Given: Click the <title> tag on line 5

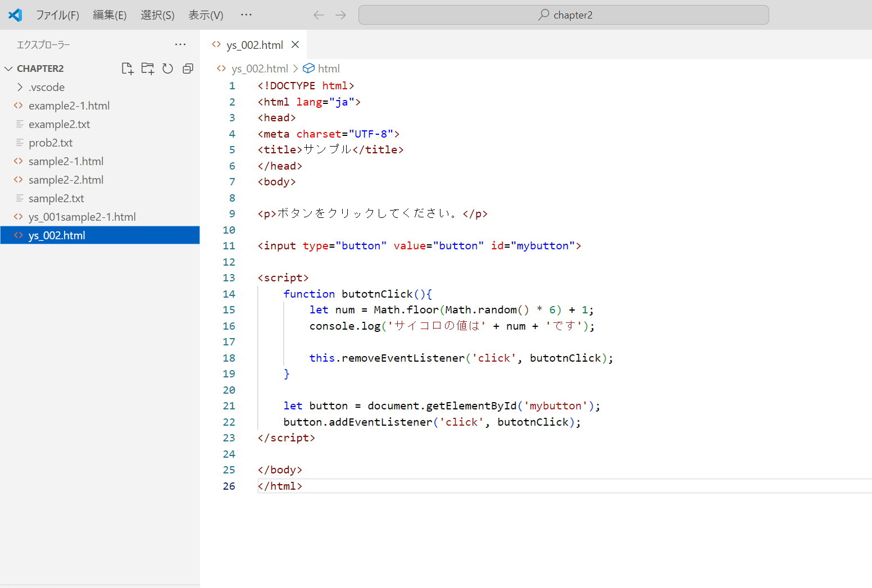Looking at the screenshot, I should [280, 150].
